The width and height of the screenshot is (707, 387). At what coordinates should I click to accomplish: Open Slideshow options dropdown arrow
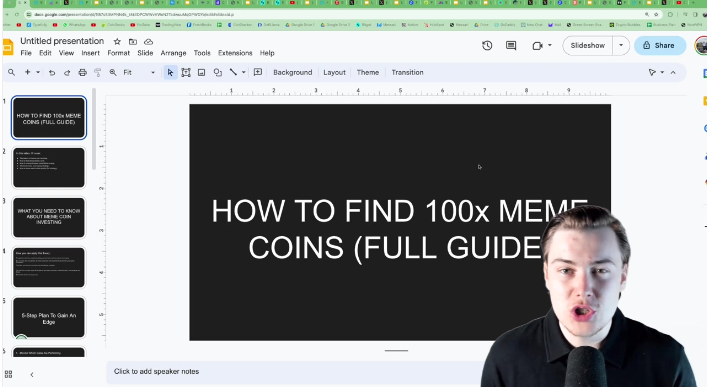click(621, 46)
